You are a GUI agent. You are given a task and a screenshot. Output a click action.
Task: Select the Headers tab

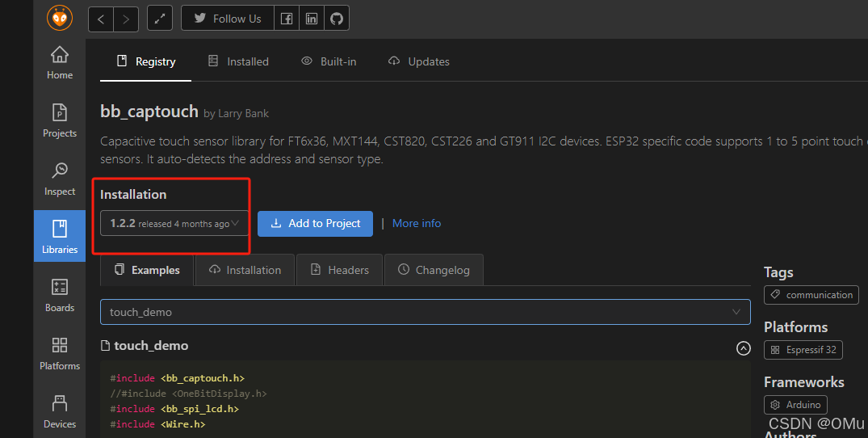[x=339, y=270]
